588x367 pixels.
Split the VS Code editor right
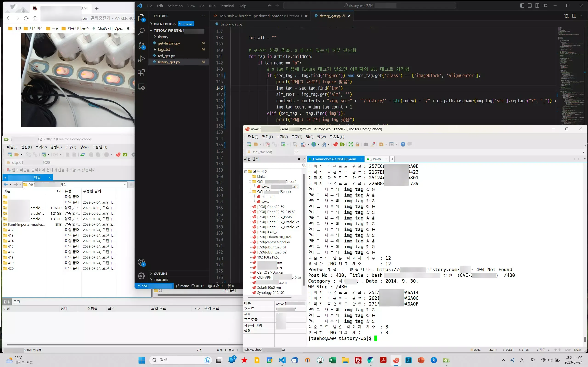(574, 16)
